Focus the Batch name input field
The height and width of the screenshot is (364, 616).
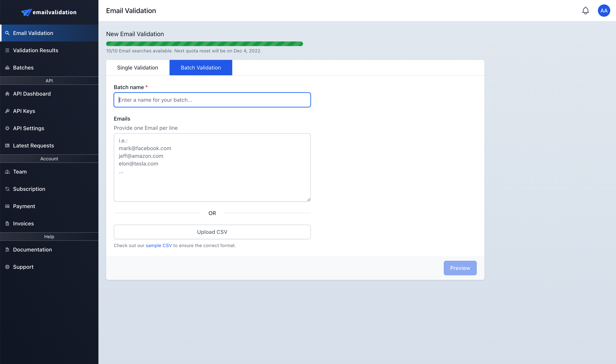212,100
